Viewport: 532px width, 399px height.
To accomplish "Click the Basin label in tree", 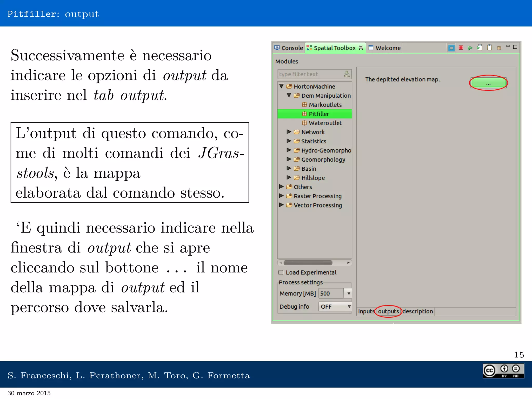I will [309, 169].
